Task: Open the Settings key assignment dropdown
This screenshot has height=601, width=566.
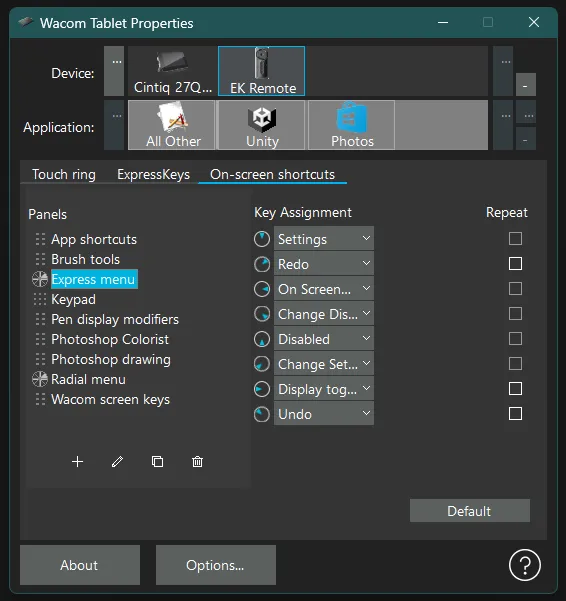Action: (x=324, y=239)
